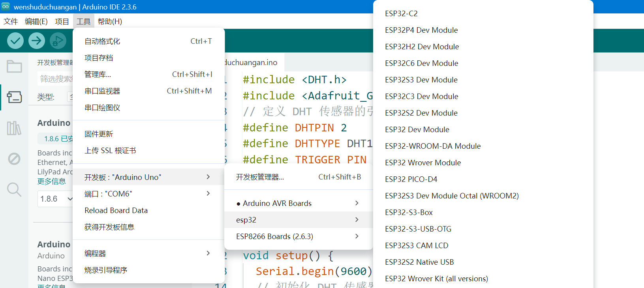
Task: Open the 项目 menu
Action: click(62, 21)
